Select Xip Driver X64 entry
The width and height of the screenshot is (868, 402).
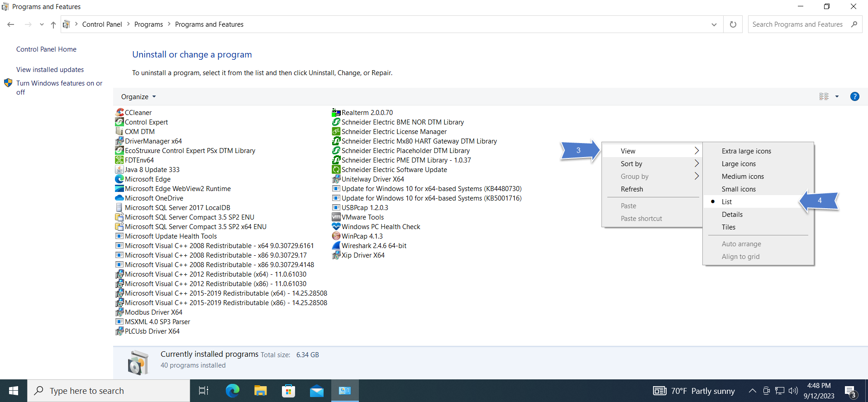click(x=358, y=255)
